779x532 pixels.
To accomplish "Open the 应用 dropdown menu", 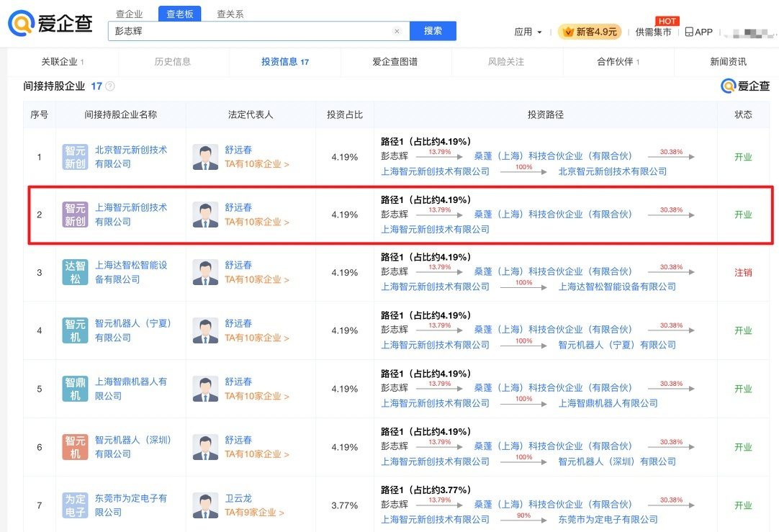I will [x=528, y=32].
